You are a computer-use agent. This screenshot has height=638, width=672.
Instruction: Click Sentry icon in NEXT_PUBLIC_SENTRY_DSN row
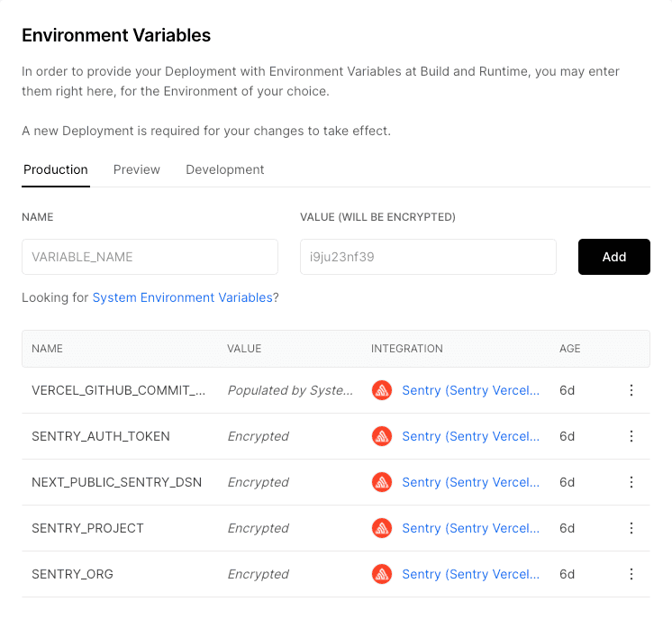click(x=382, y=482)
